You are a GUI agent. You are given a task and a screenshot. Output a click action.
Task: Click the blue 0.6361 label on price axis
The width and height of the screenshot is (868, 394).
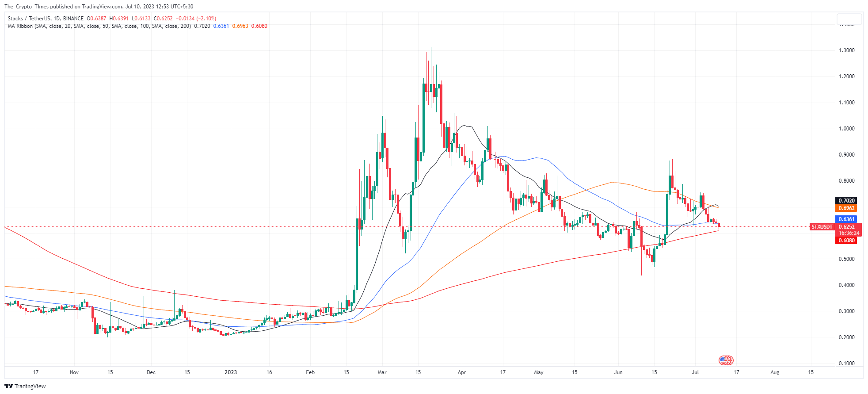846,219
